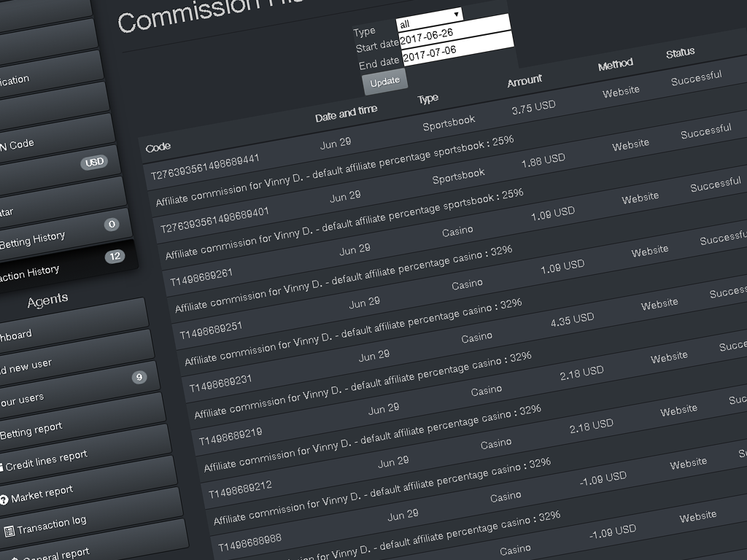Image resolution: width=747 pixels, height=560 pixels.
Task: Sort by the Date and time column header
Action: (346, 113)
